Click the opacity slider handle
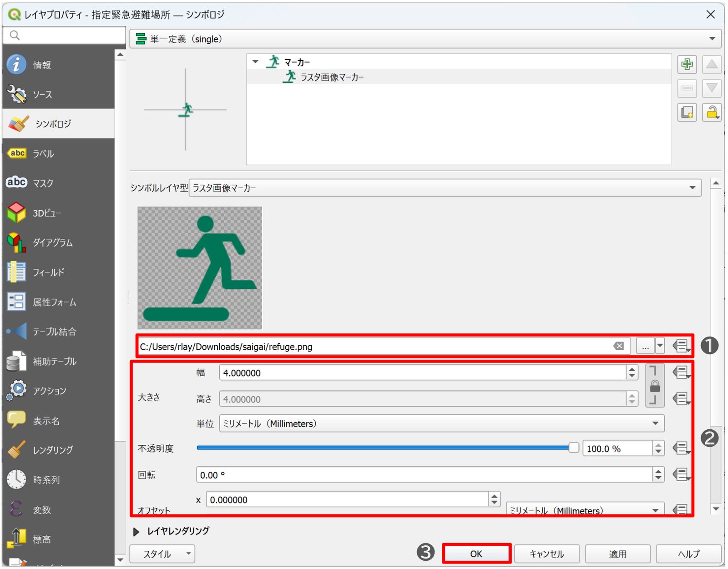This screenshot has width=728, height=569. coord(574,448)
